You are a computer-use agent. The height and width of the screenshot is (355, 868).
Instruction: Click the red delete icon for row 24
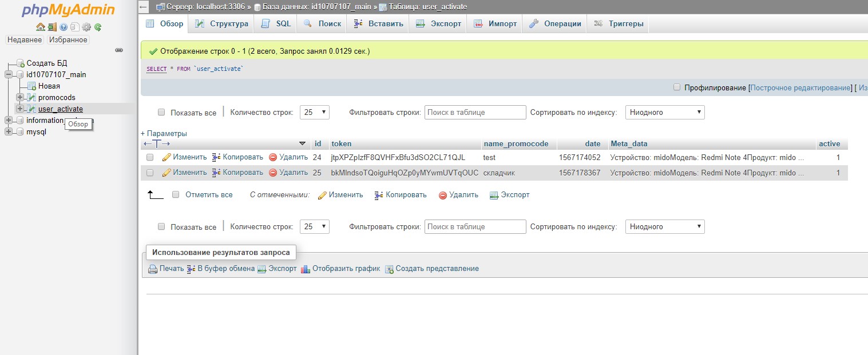tap(273, 157)
